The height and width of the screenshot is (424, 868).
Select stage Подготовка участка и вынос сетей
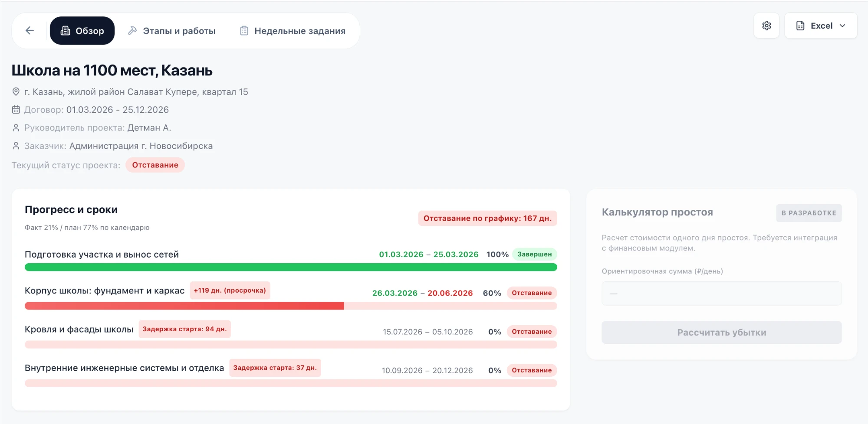[x=102, y=254]
